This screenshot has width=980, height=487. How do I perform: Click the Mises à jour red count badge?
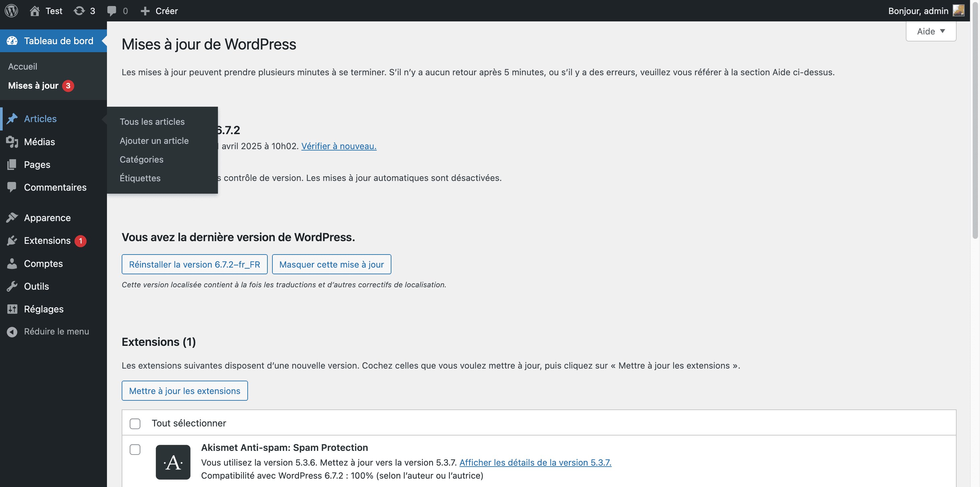68,86
